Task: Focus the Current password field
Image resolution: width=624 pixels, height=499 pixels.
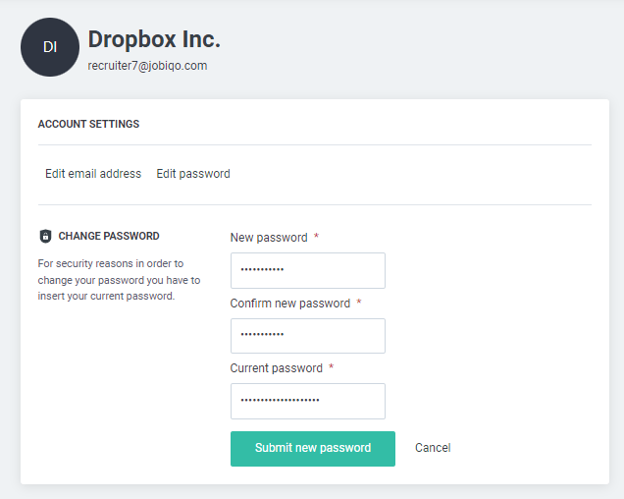Action: click(x=308, y=401)
